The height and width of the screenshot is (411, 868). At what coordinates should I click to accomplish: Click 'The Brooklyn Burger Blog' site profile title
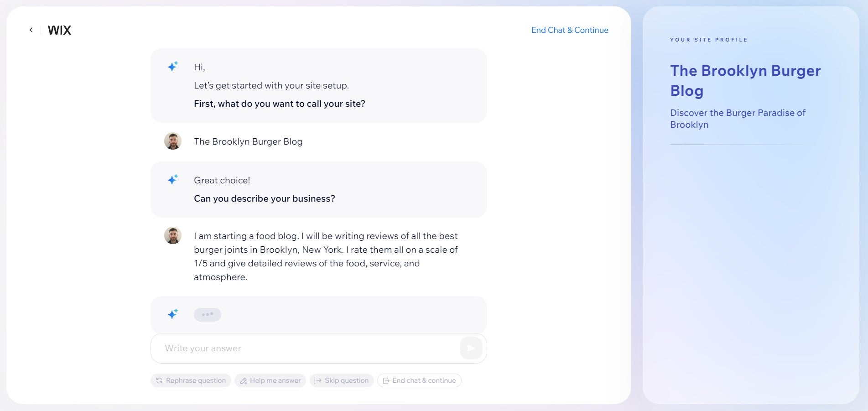point(745,81)
